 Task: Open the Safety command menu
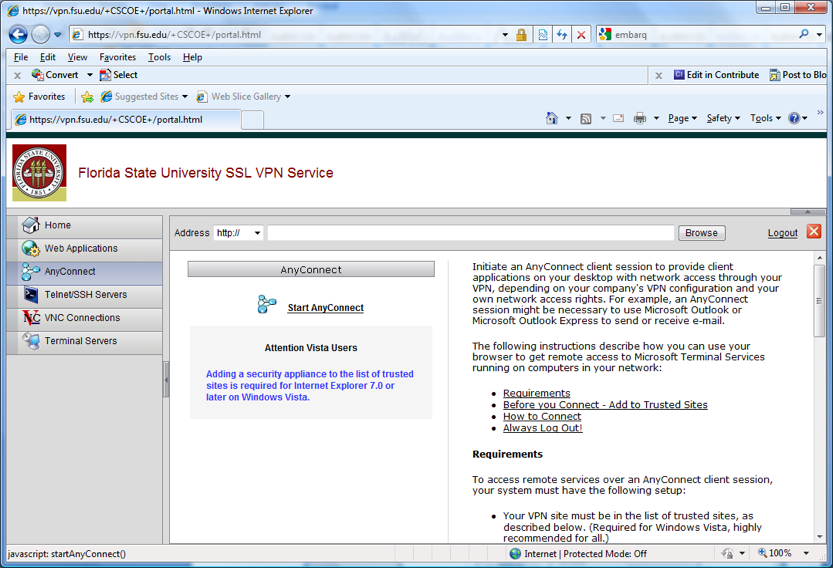click(723, 118)
